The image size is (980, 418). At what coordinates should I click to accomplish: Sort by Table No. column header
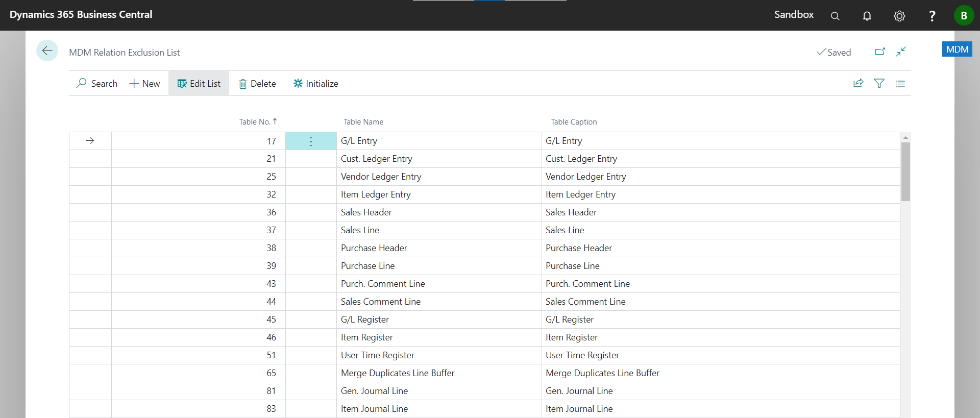point(258,121)
